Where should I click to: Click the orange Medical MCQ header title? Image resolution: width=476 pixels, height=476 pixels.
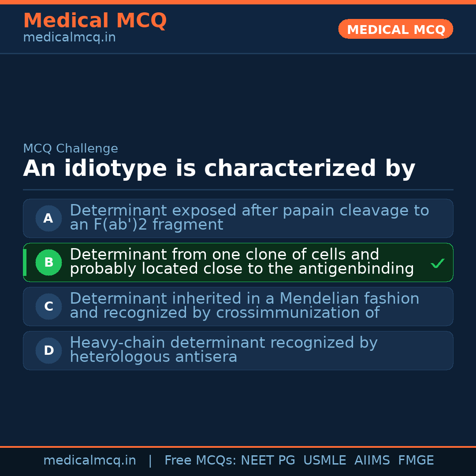click(95, 21)
